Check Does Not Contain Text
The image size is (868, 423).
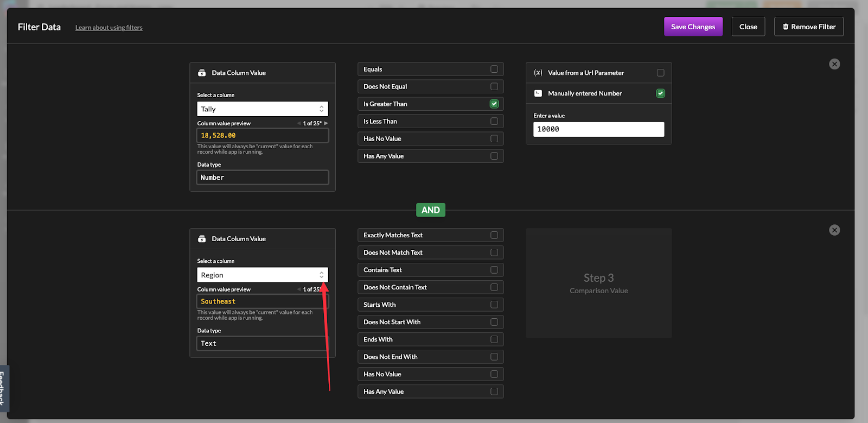[494, 287]
